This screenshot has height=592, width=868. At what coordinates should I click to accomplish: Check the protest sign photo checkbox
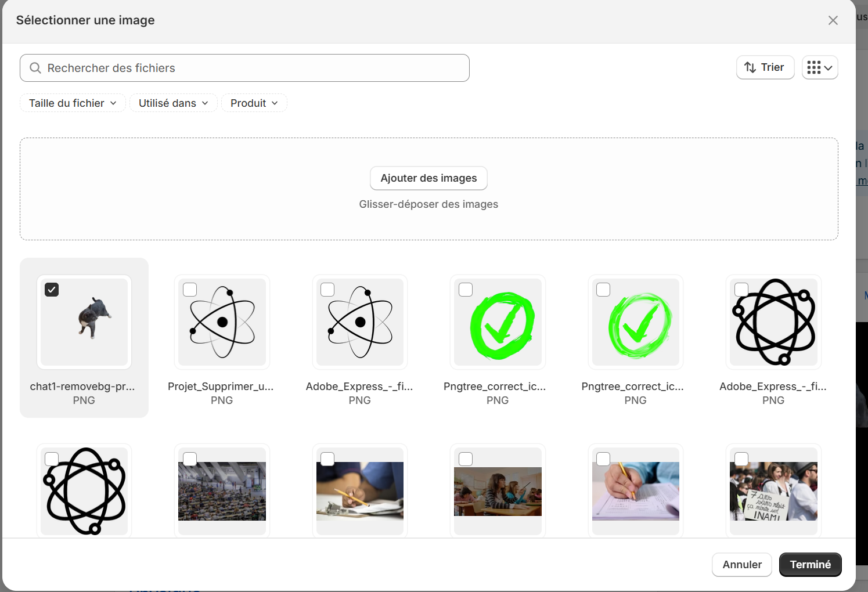click(x=741, y=459)
